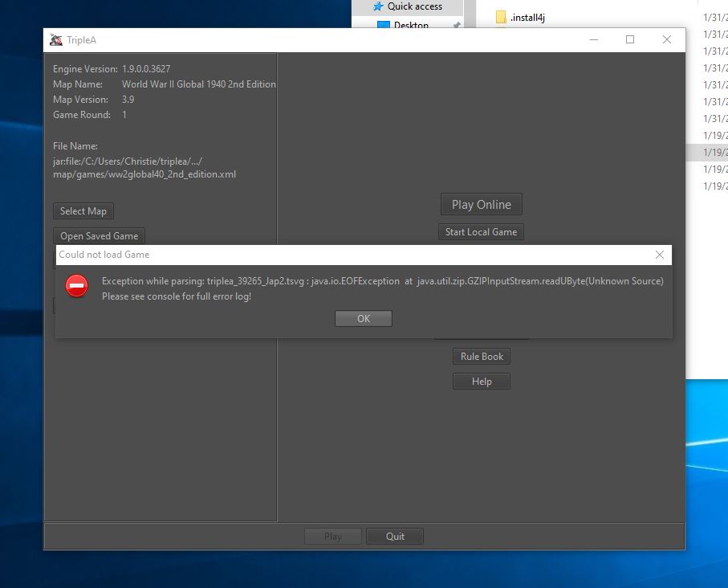728x588 pixels.
Task: Click the red error icon in the dialog
Action: pyautogui.click(x=76, y=286)
